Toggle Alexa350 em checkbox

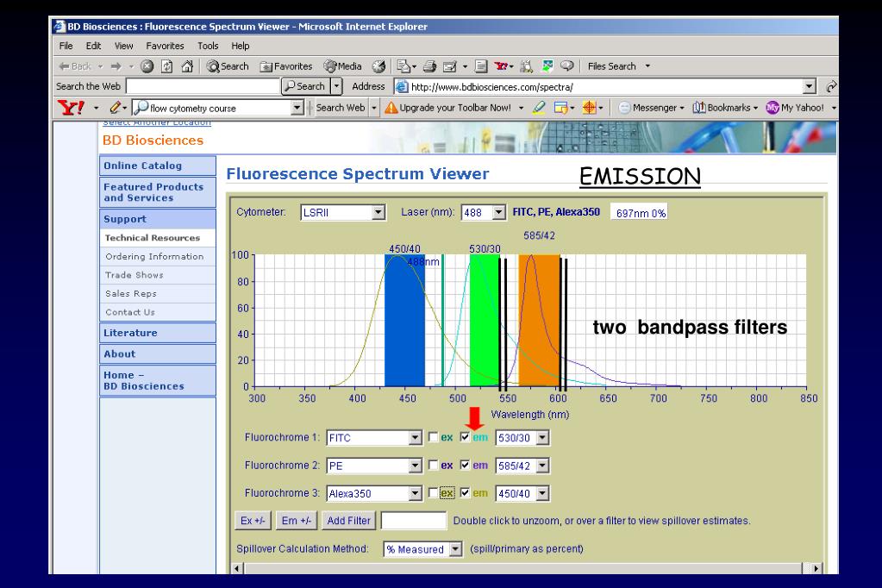tap(465, 493)
